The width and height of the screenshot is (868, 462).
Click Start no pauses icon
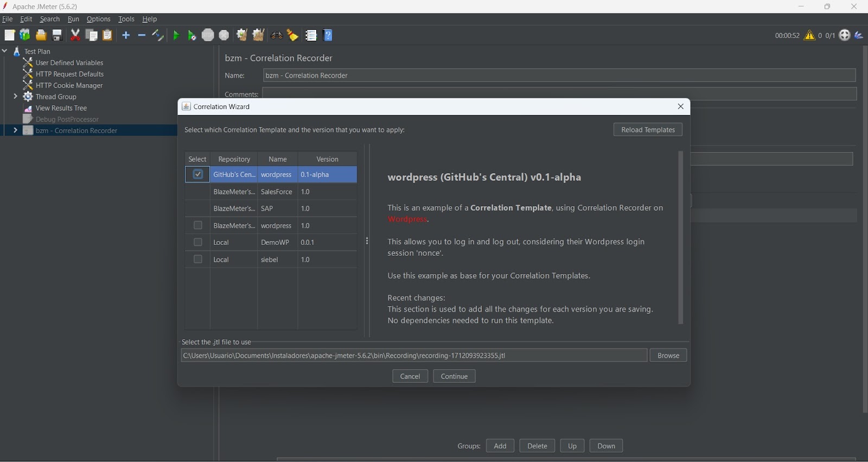click(x=192, y=35)
